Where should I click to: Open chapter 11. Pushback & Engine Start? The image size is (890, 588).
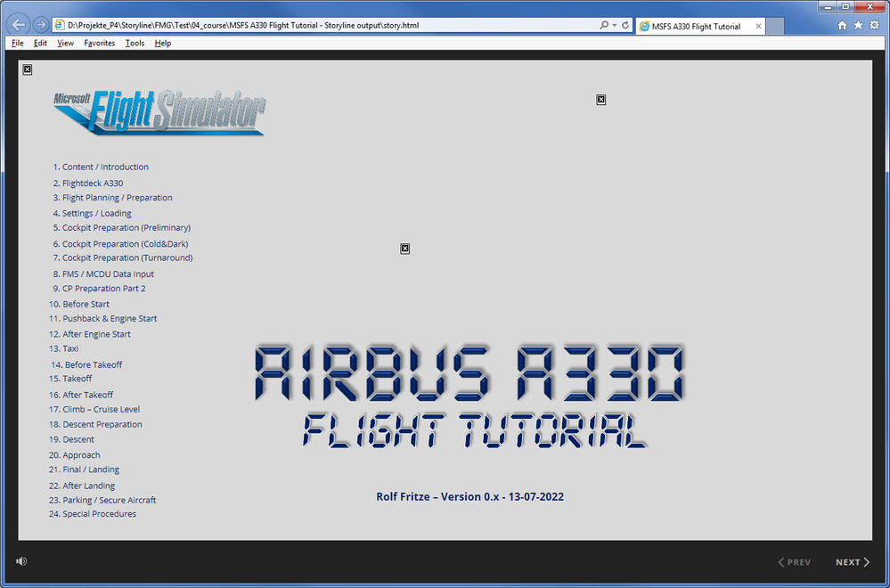102,318
